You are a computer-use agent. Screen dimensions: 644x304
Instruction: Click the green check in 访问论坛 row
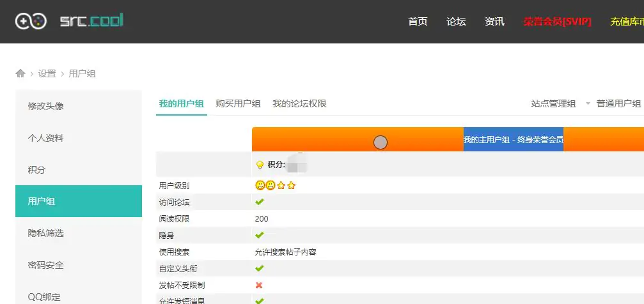(x=259, y=202)
